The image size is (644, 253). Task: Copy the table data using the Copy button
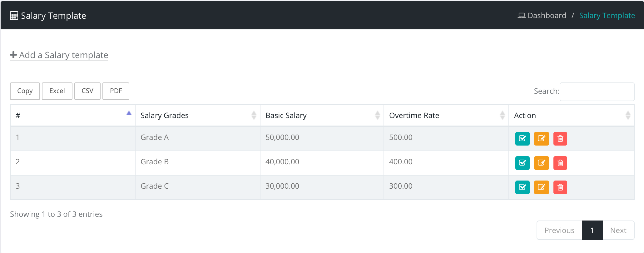click(25, 91)
